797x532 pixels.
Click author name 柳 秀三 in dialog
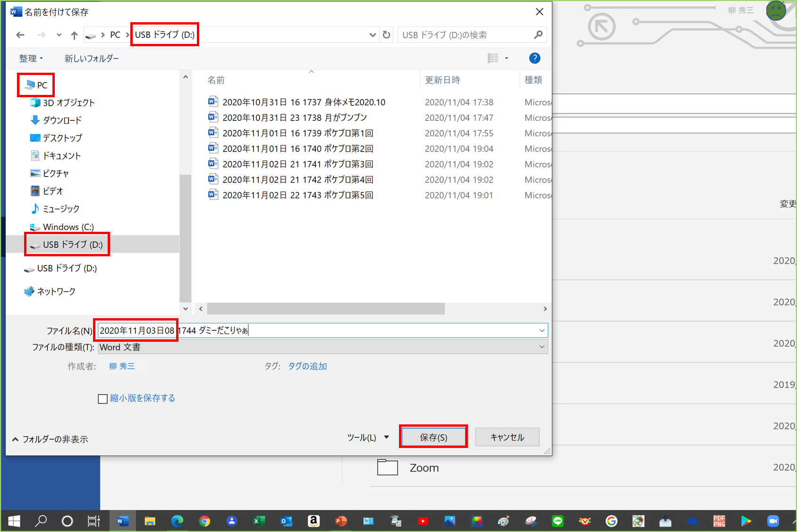(x=122, y=366)
